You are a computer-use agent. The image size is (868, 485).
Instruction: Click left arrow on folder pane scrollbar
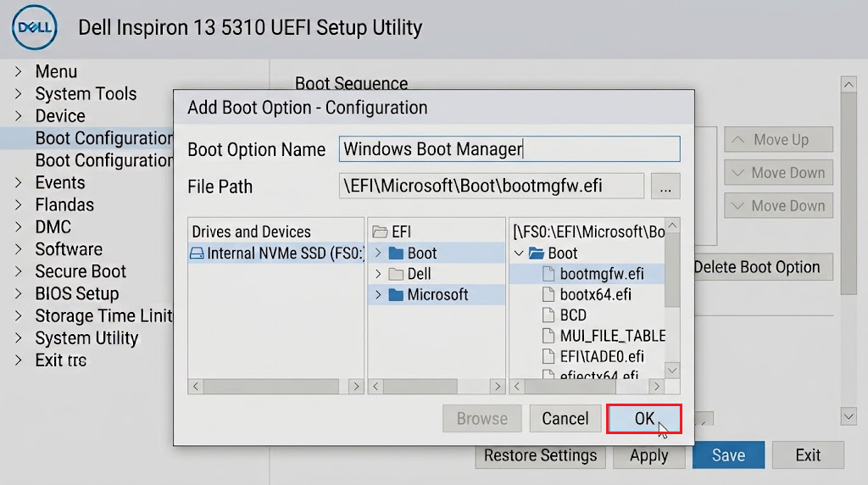click(x=376, y=386)
